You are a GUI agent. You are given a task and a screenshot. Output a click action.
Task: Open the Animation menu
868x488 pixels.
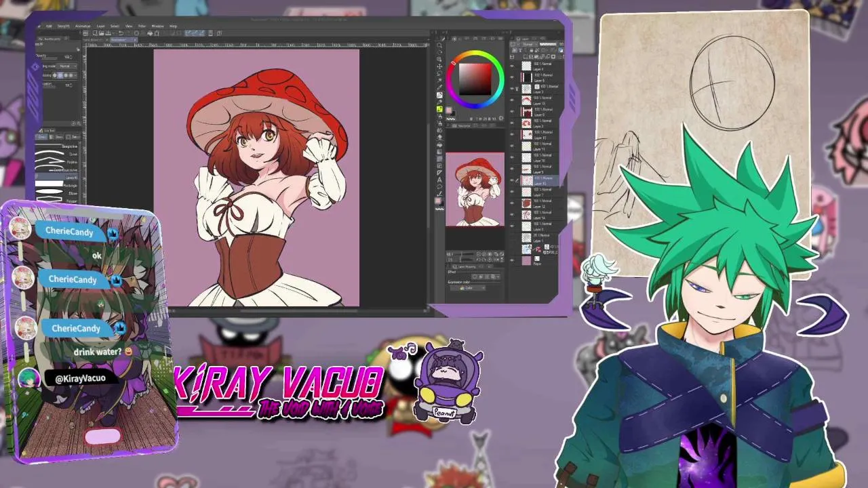point(83,26)
